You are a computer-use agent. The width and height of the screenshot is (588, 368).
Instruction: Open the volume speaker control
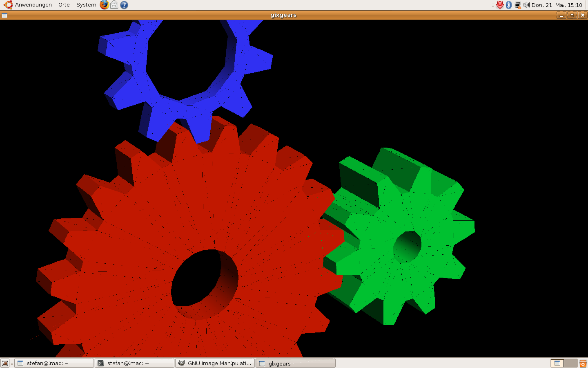point(526,5)
